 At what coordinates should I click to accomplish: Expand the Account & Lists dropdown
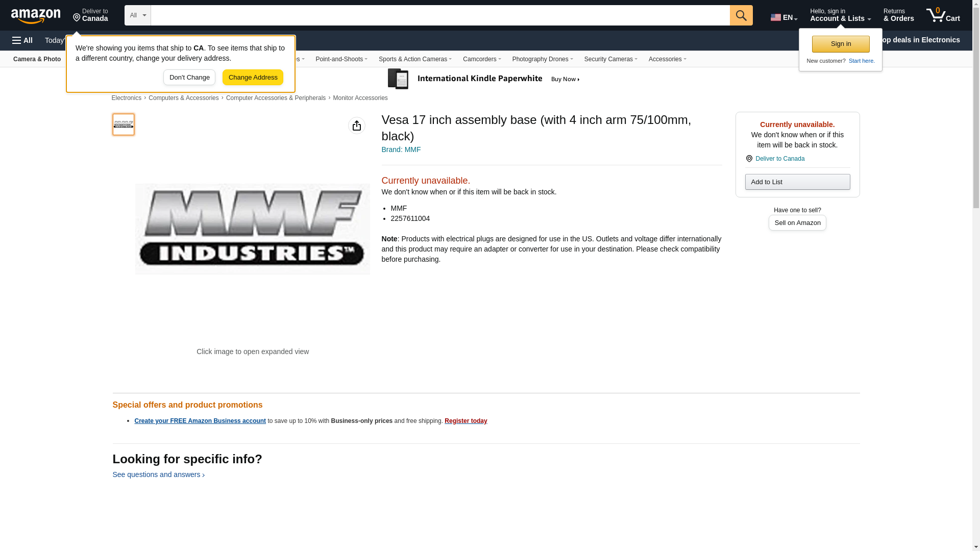coord(840,15)
